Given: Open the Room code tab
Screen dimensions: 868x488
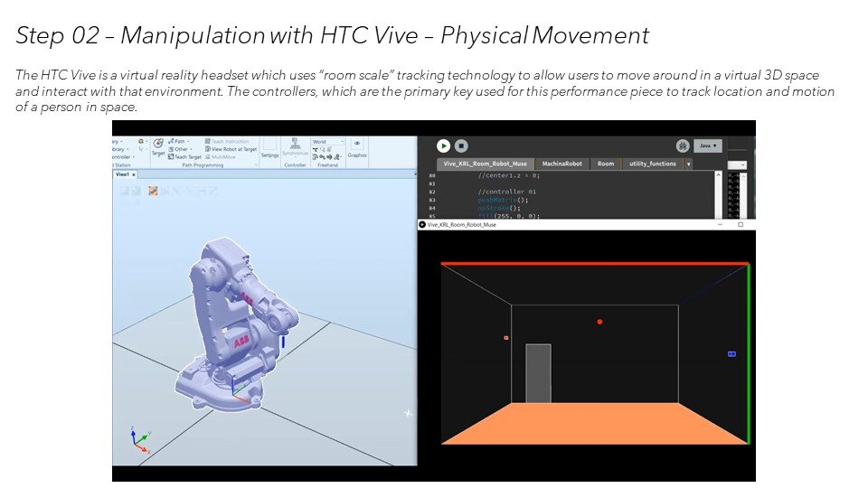Looking at the screenshot, I should point(606,164).
